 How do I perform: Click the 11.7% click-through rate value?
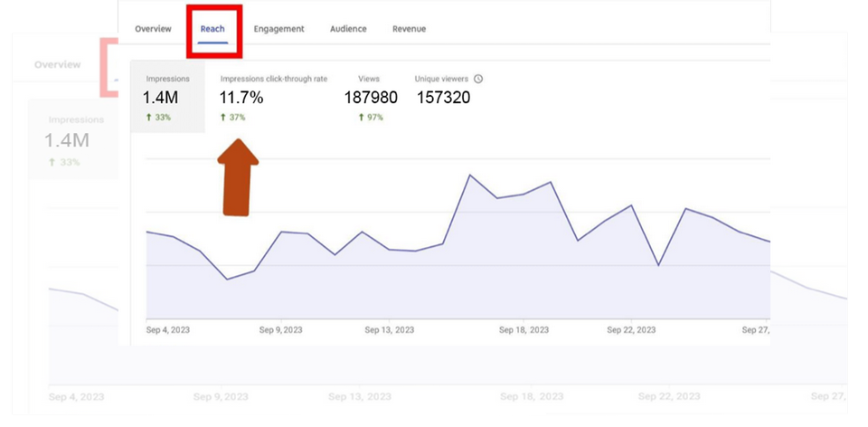click(x=241, y=98)
